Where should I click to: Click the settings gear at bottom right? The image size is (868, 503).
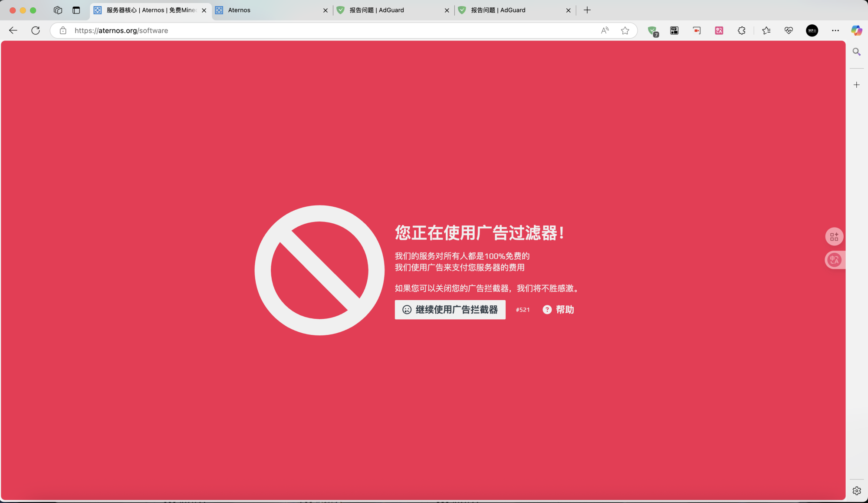[856, 490]
